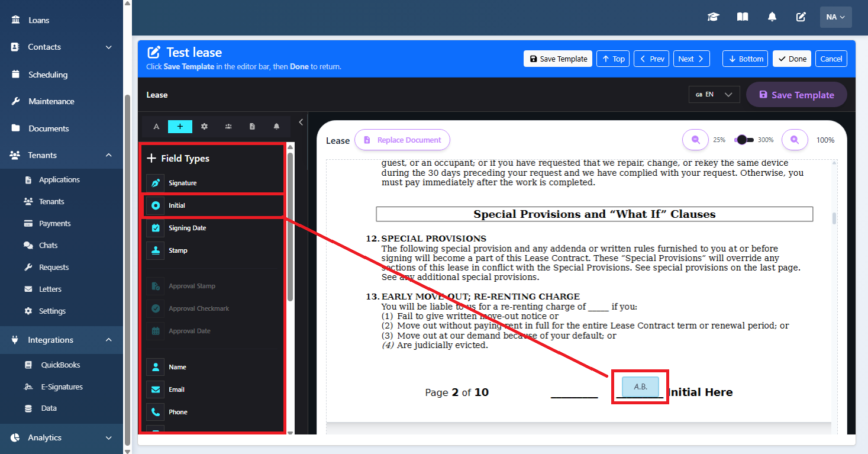Click the Special Provisions section heading
Screen dimensions: 868x454
coord(594,214)
